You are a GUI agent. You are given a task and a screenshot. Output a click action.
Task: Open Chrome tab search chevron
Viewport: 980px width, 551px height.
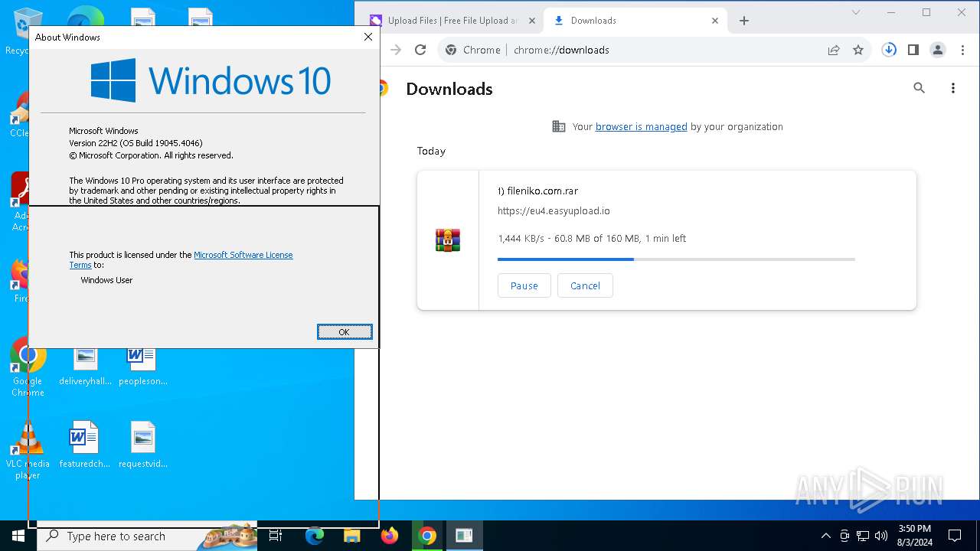[x=856, y=12]
